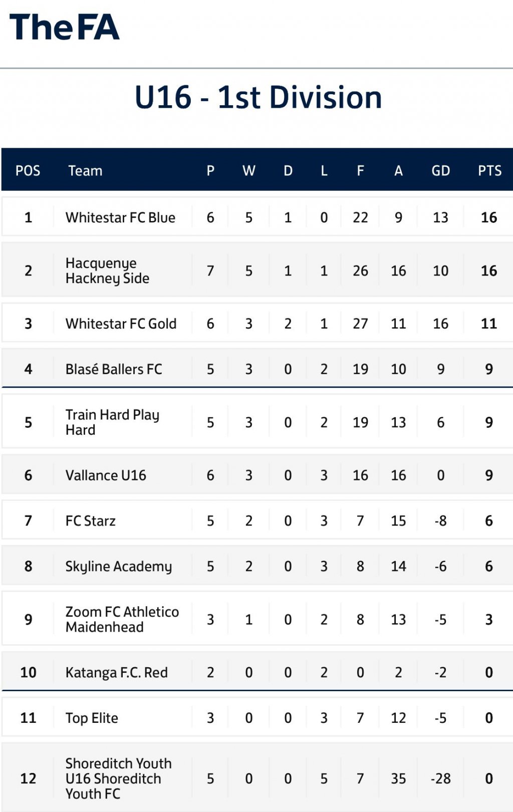
Task: Click the Team column header
Action: pos(85,171)
